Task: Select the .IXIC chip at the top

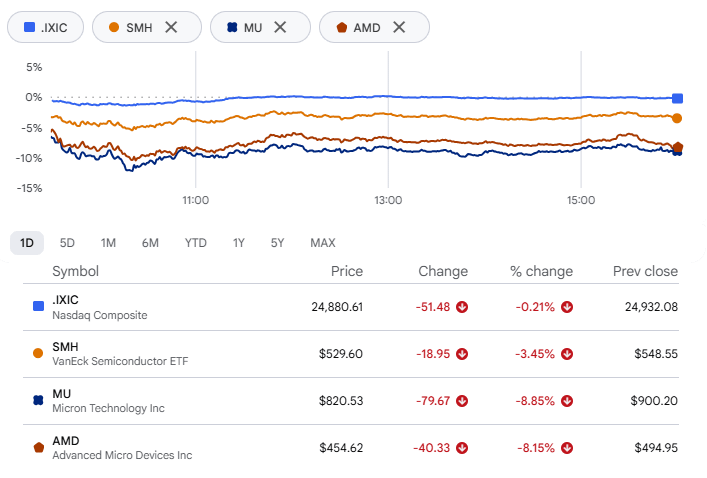Action: coord(46,28)
